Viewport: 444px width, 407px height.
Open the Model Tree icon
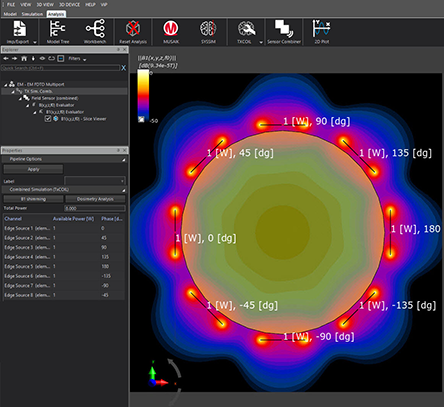pos(58,32)
